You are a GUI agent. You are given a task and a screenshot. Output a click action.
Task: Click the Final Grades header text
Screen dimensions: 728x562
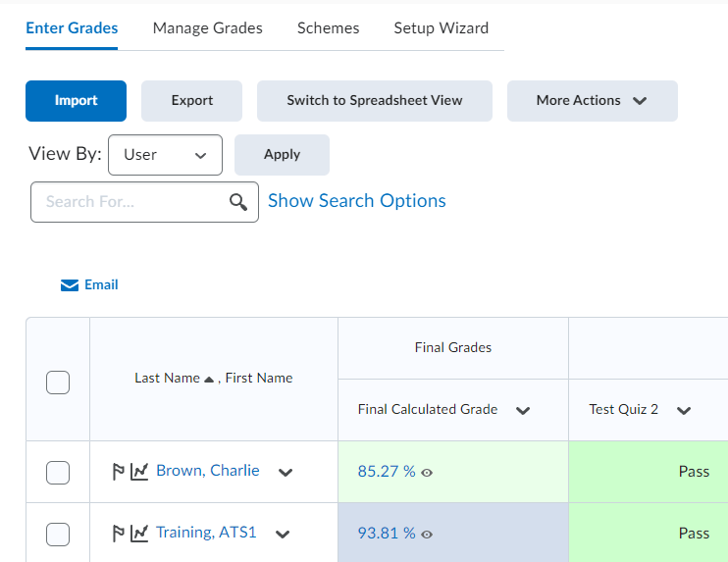pos(453,347)
